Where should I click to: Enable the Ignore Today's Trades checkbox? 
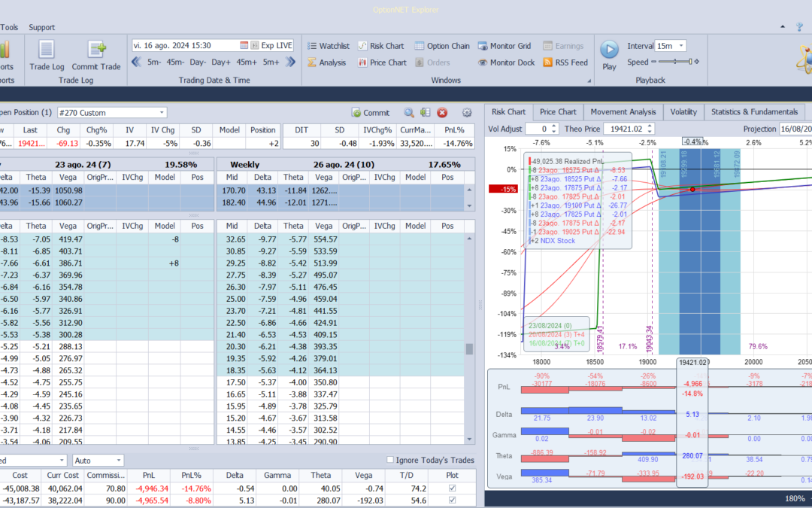pyautogui.click(x=390, y=460)
